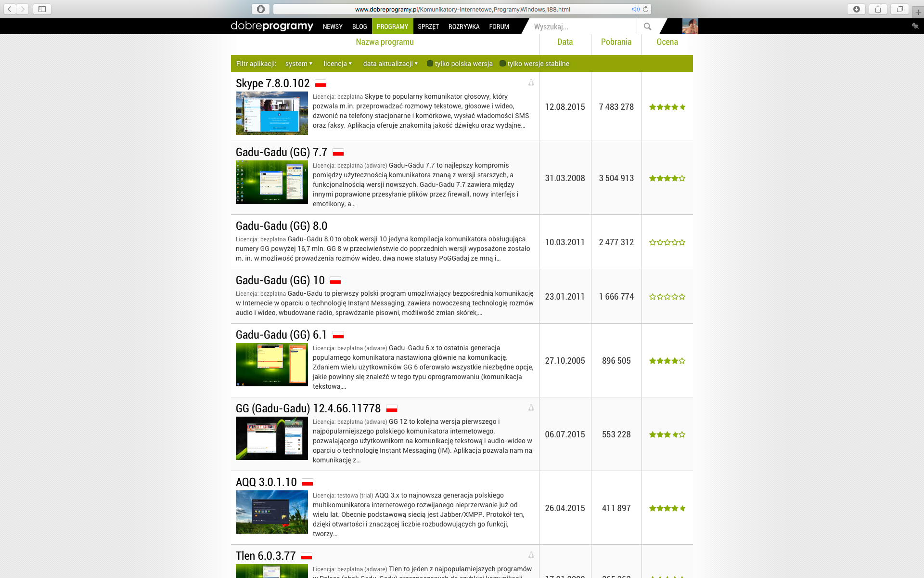
Task: Click Polish flag beside Gadu-Gadu (GG) 10
Action: (x=335, y=280)
